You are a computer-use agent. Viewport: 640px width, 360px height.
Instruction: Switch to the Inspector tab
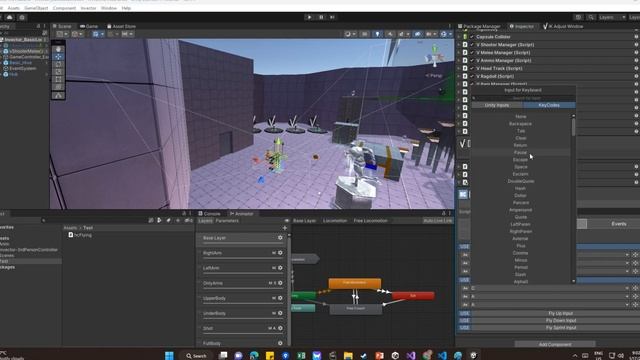(522, 26)
